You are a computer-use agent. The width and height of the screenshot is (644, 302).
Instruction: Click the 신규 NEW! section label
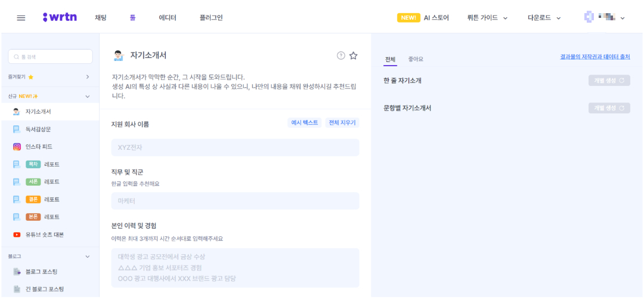pyautogui.click(x=23, y=97)
